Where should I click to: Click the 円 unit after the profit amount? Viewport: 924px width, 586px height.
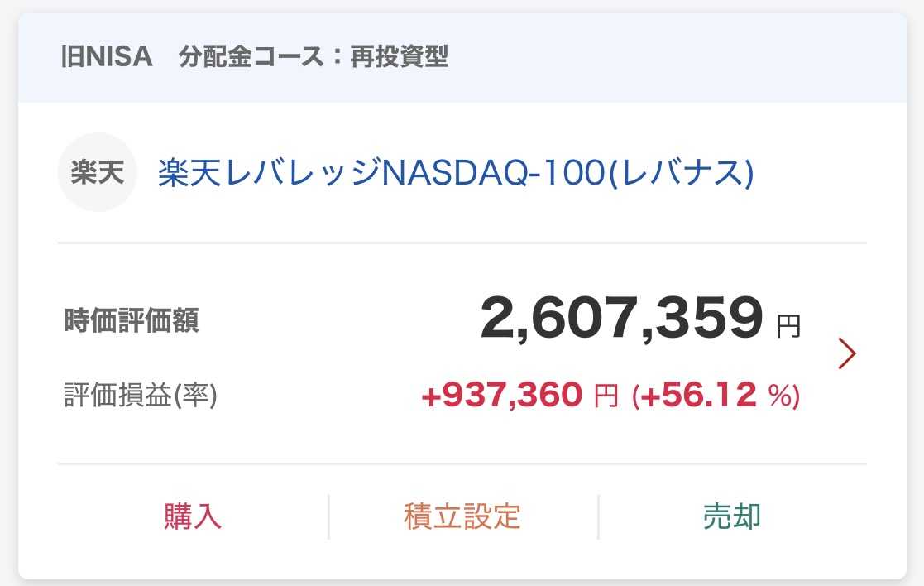606,397
